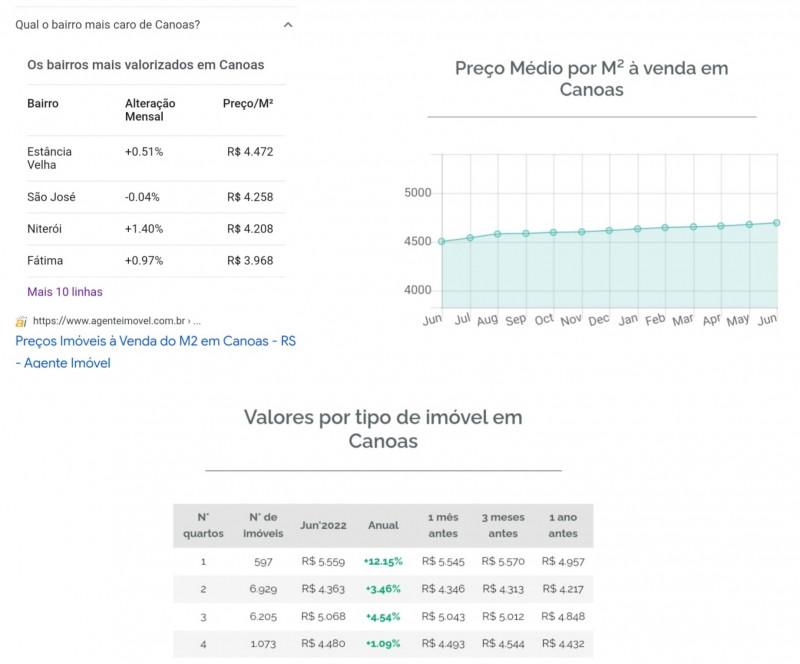Open the "Mais 10 linhas" link

click(x=65, y=292)
